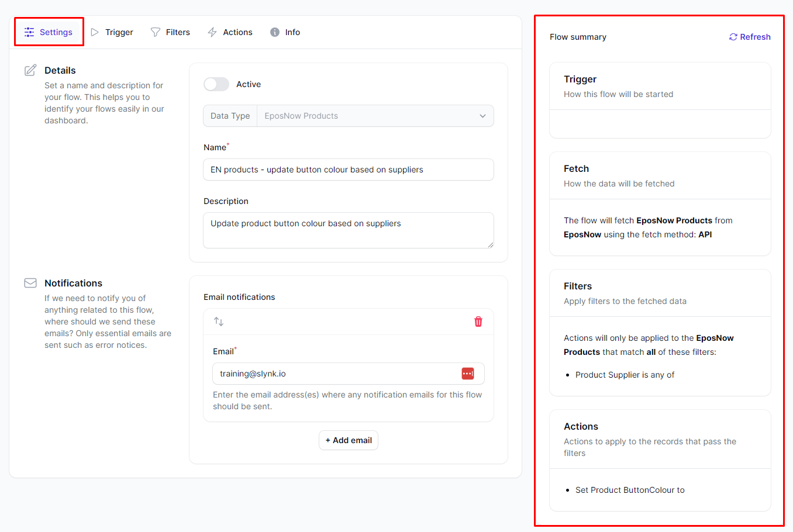The width and height of the screenshot is (793, 532).
Task: Switch to the Trigger tab
Action: pyautogui.click(x=112, y=32)
